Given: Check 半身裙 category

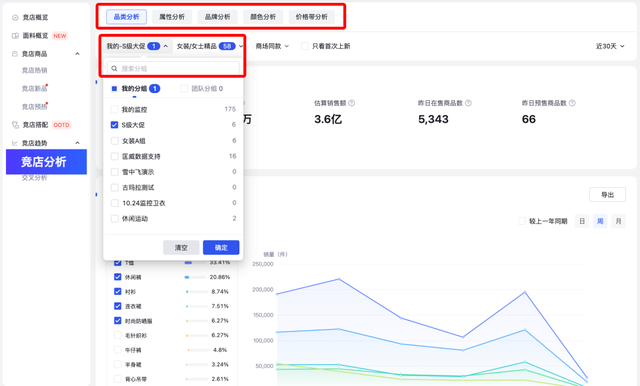Looking at the screenshot, I should click(118, 364).
